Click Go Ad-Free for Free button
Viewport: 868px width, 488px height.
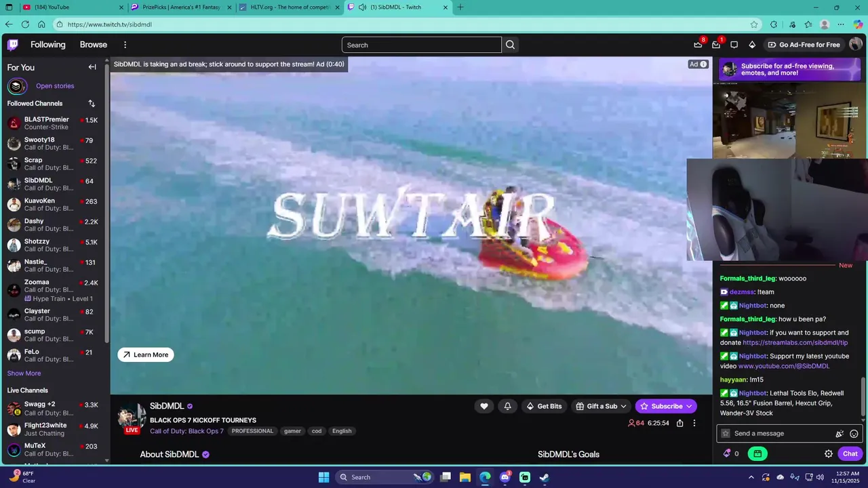click(804, 45)
